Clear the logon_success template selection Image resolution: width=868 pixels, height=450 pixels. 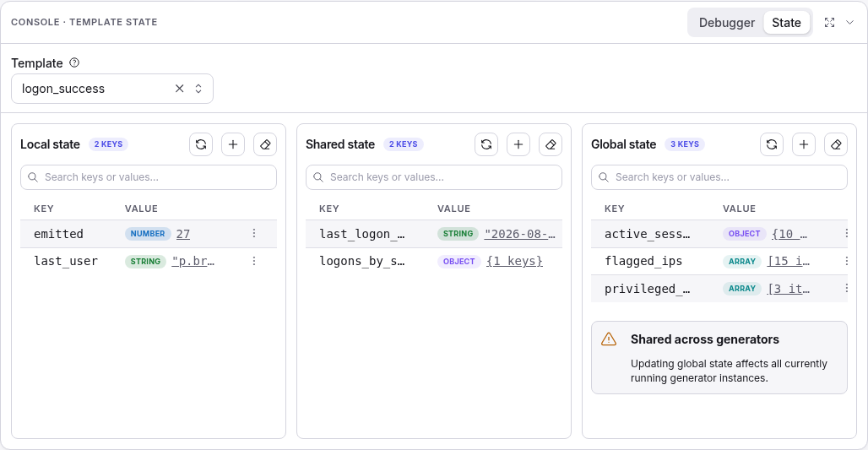[x=179, y=89]
